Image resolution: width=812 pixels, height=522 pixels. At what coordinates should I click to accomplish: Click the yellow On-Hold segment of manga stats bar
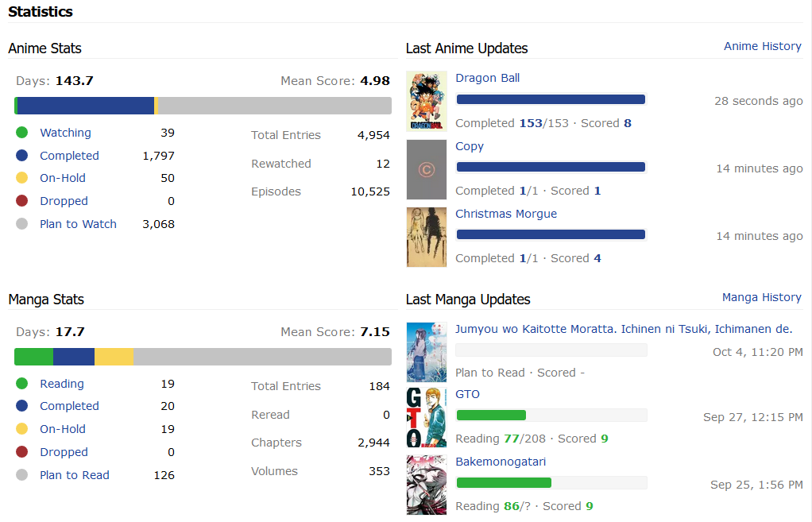(114, 357)
